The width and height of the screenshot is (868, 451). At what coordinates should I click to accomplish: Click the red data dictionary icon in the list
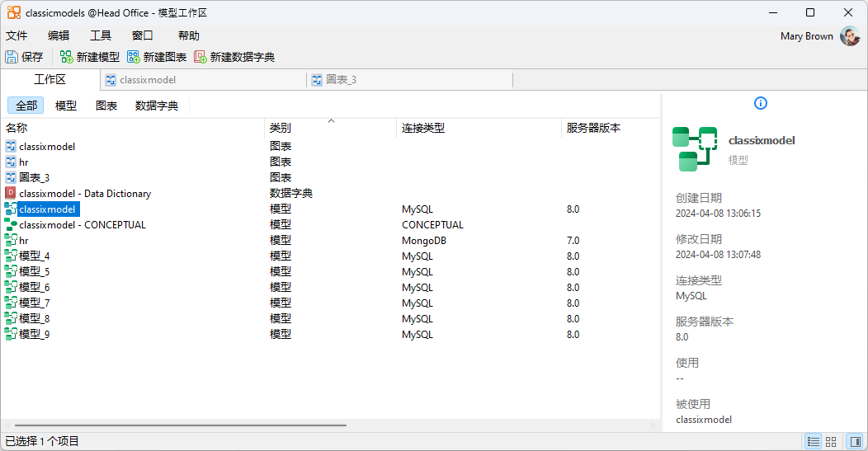11,193
